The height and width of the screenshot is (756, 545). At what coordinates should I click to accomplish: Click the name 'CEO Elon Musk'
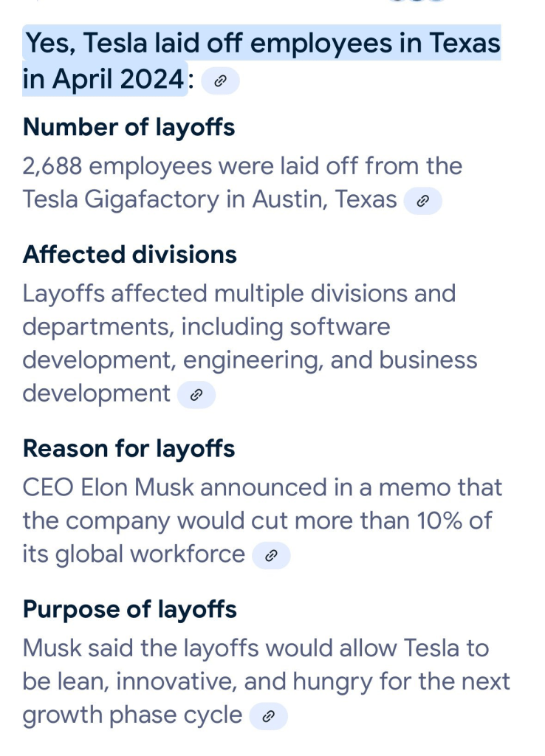tap(108, 487)
